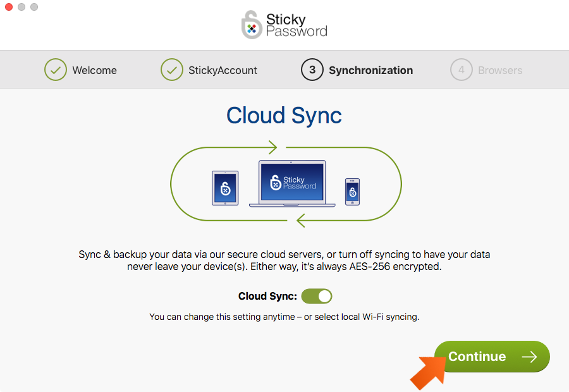Image resolution: width=569 pixels, height=392 pixels.
Task: Click the 'You can change this setting anytime' note
Action: tap(284, 317)
